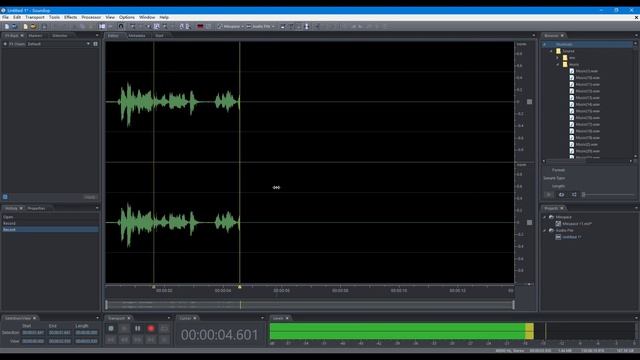Open the File menu

(5, 18)
